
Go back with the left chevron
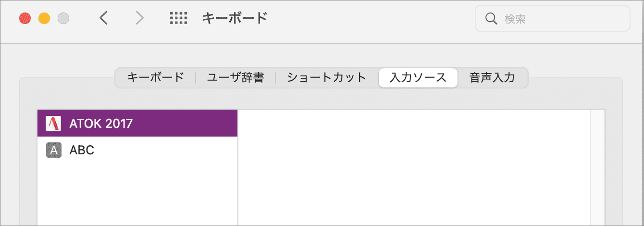103,18
